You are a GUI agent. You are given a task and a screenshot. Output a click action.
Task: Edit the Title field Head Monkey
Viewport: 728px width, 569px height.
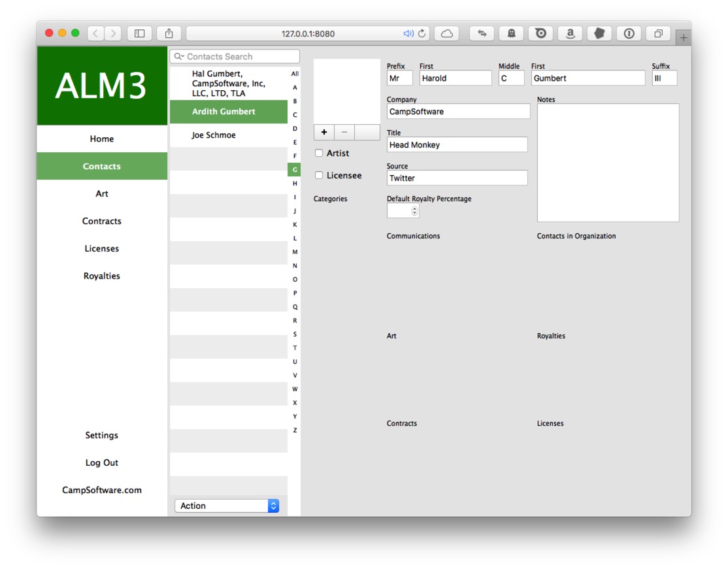[x=457, y=145]
